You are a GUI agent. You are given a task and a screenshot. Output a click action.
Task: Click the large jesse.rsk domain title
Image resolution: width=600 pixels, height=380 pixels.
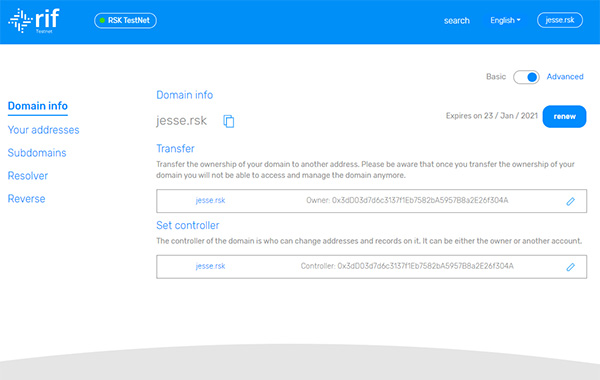(x=181, y=121)
